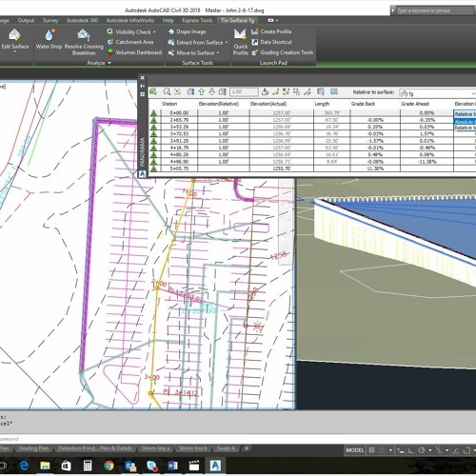Open the Autodesk InfoWorks ribbon tab
The height and width of the screenshot is (476, 476).
pyautogui.click(x=130, y=20)
